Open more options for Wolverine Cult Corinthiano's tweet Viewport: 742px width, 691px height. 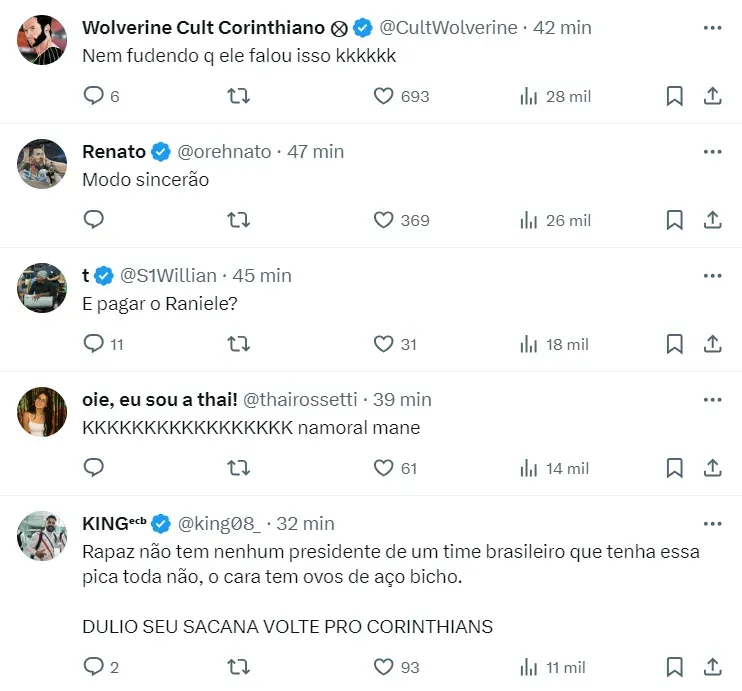(712, 27)
